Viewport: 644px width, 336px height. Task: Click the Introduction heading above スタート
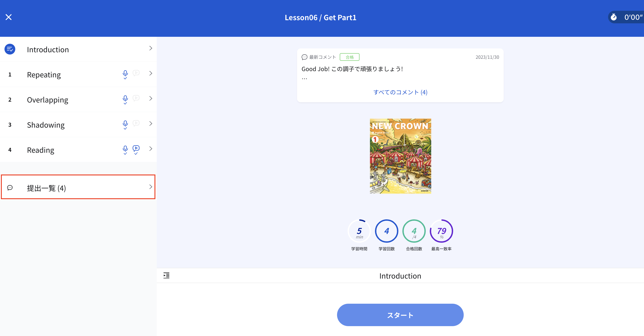pos(400,276)
